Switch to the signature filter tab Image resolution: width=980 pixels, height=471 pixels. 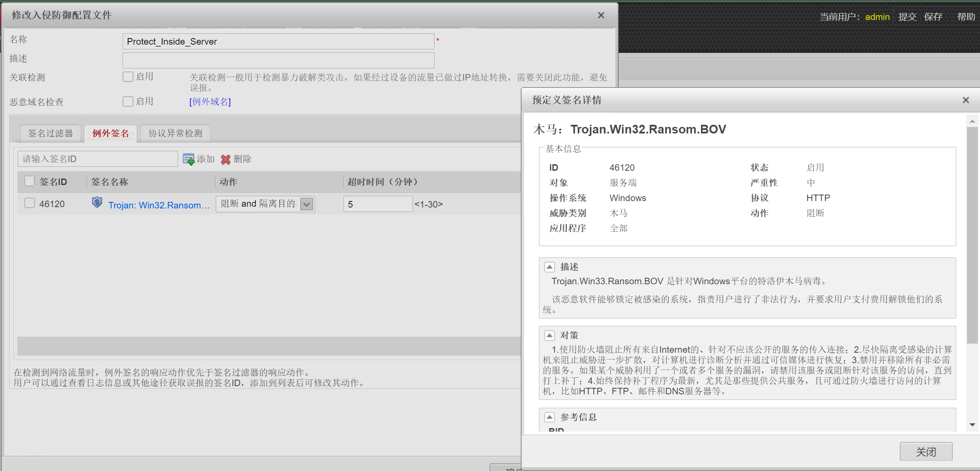click(50, 133)
